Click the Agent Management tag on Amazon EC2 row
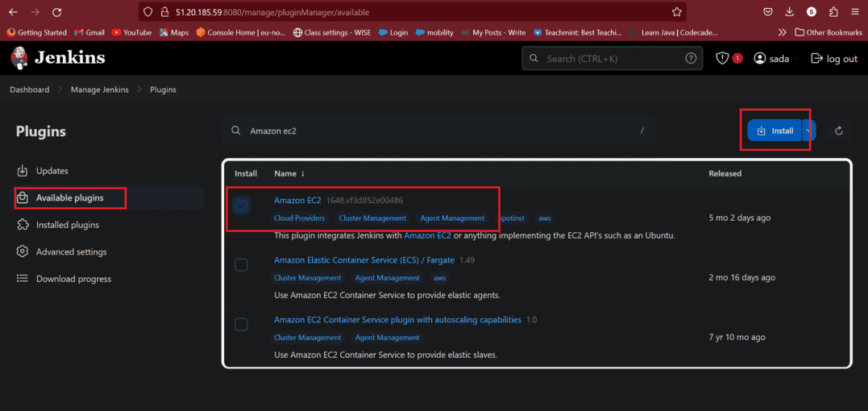Viewport: 868px width, 411px height. click(452, 218)
